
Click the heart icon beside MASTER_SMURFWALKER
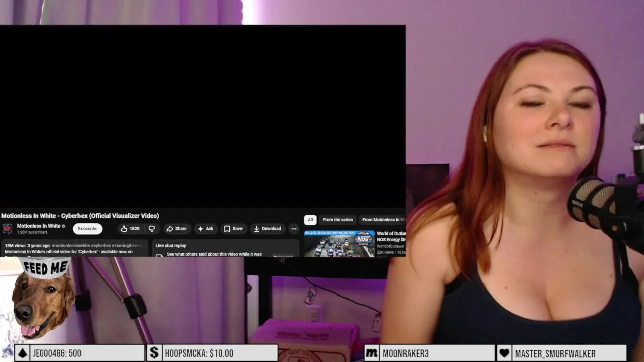[504, 353]
